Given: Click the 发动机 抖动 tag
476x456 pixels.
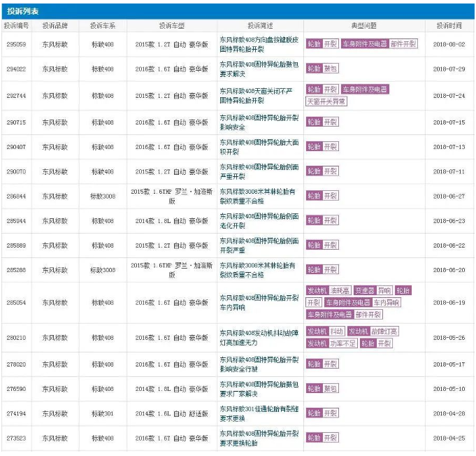Looking at the screenshot, I should coord(326,332).
